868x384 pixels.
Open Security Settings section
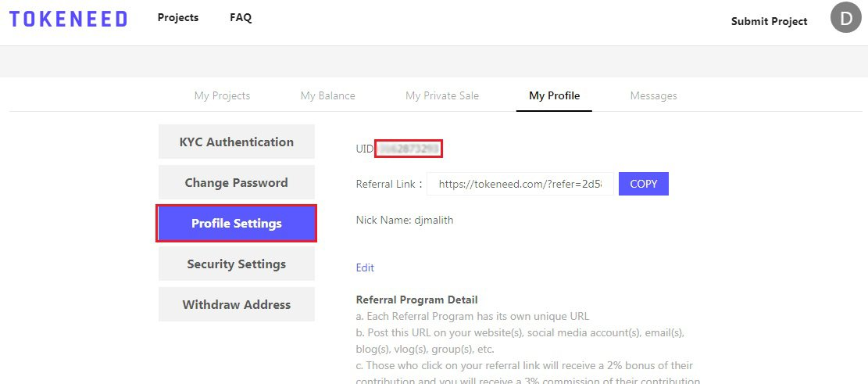[x=237, y=264]
